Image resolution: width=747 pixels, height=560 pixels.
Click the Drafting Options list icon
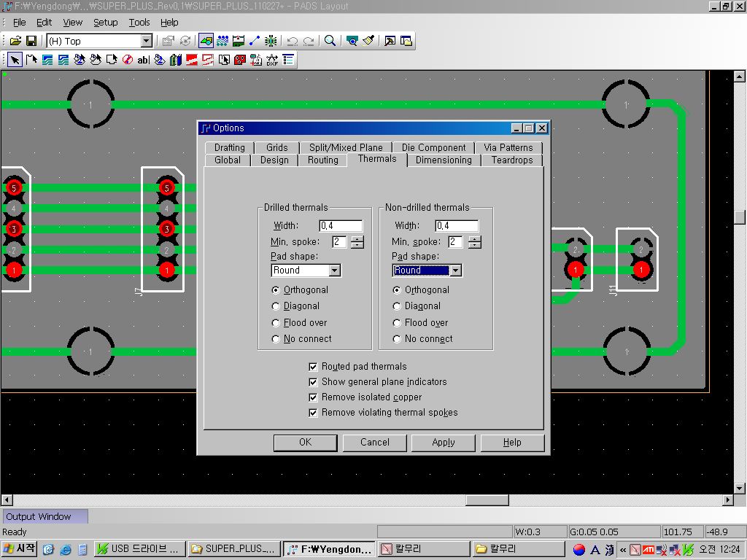click(x=288, y=60)
